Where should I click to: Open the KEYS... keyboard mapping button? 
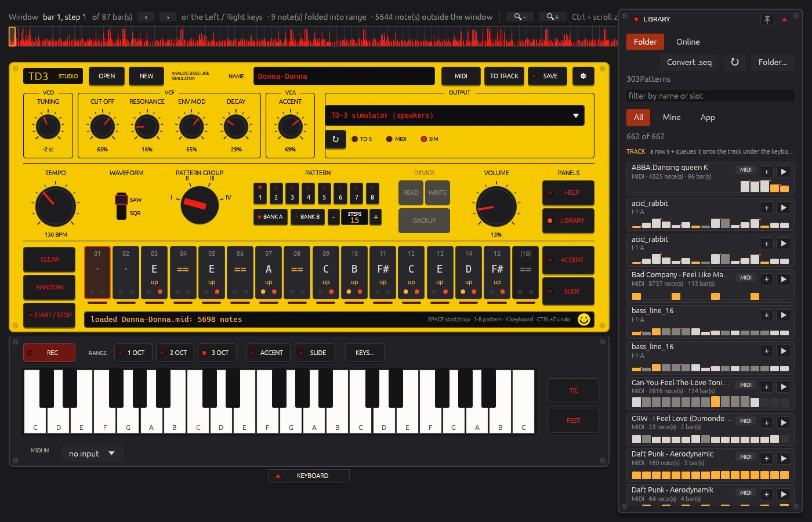coord(365,353)
